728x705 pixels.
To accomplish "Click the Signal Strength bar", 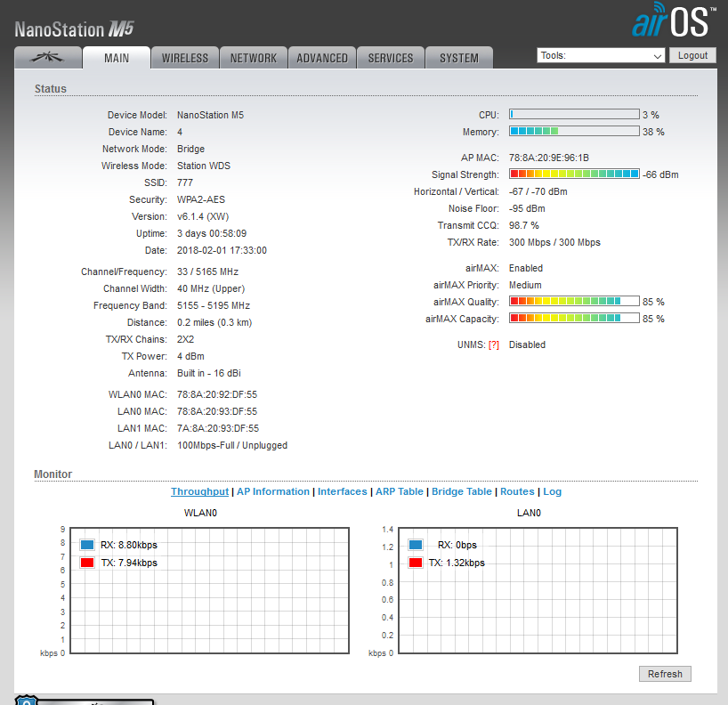I will pos(574,174).
